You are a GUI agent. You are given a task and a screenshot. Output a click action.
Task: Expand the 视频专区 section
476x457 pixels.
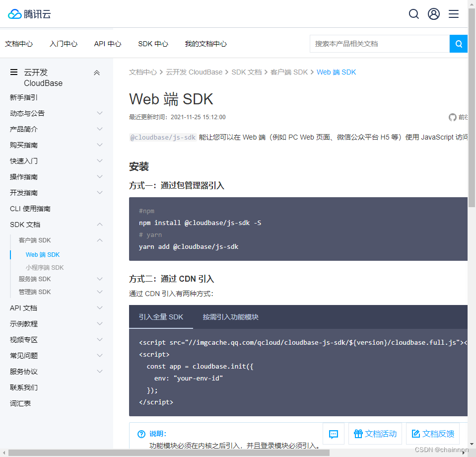pos(100,339)
